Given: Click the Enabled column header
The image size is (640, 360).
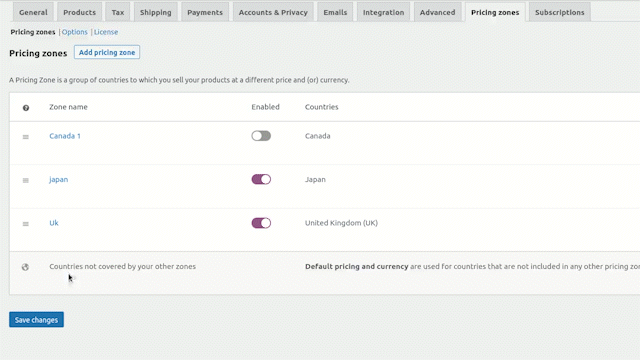Looking at the screenshot, I should [265, 107].
